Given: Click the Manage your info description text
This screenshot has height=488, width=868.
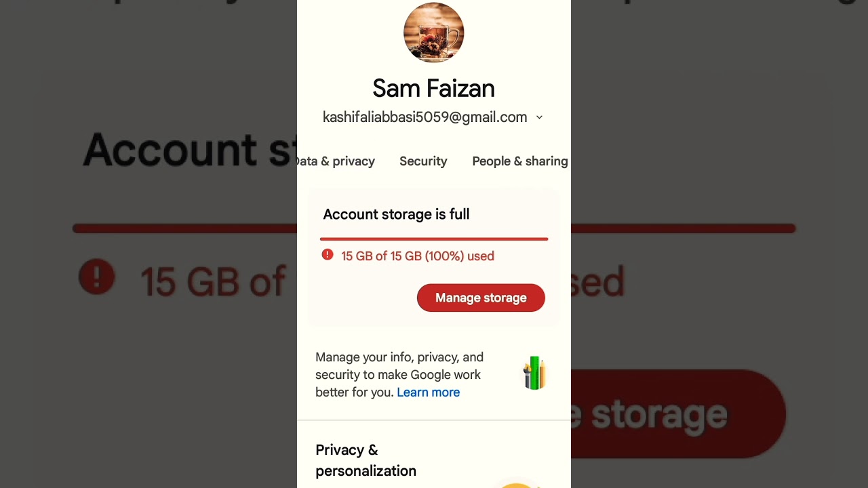Looking at the screenshot, I should (399, 375).
